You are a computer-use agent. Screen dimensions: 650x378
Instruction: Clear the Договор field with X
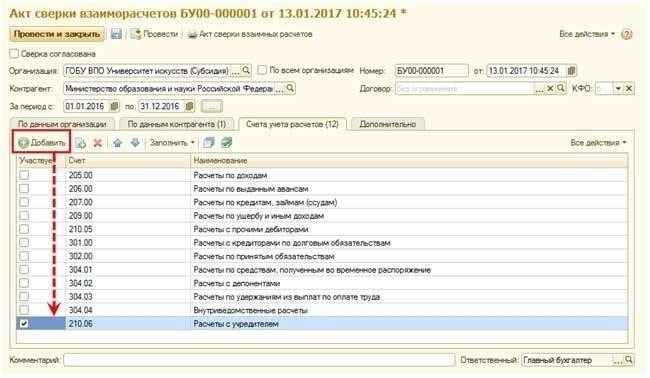(x=550, y=88)
